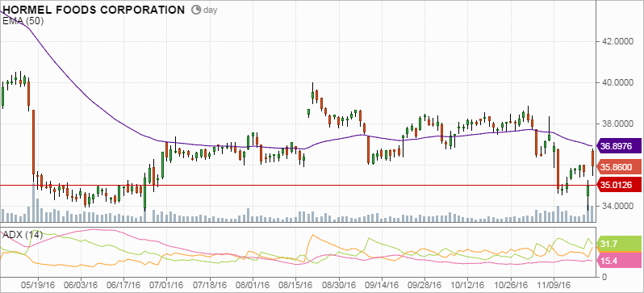
Task: Click the day interval label
Action: click(210, 10)
